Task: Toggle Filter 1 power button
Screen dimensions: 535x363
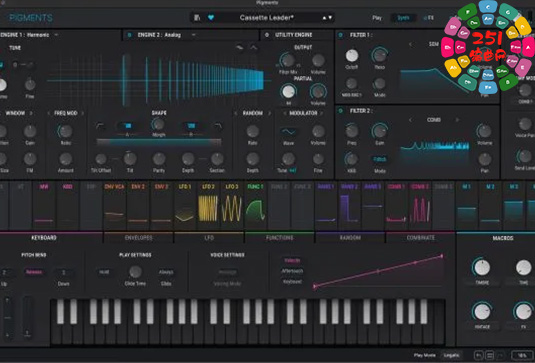Action: coord(340,35)
